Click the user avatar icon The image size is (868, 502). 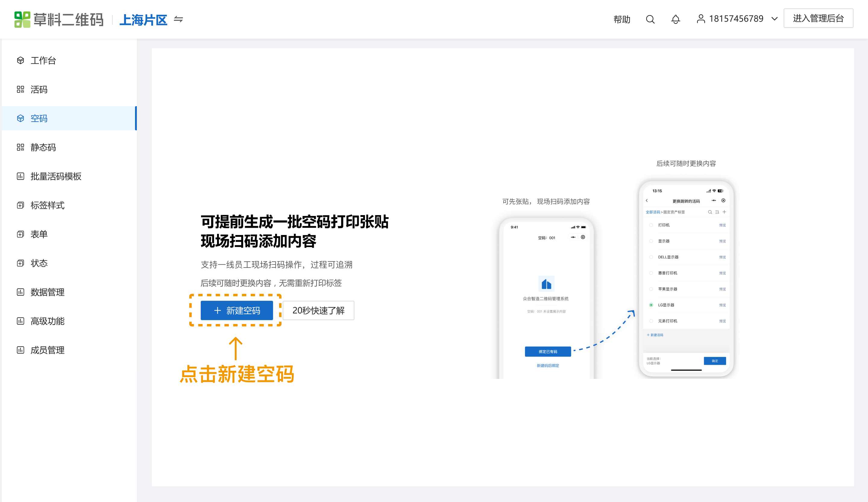coord(701,19)
